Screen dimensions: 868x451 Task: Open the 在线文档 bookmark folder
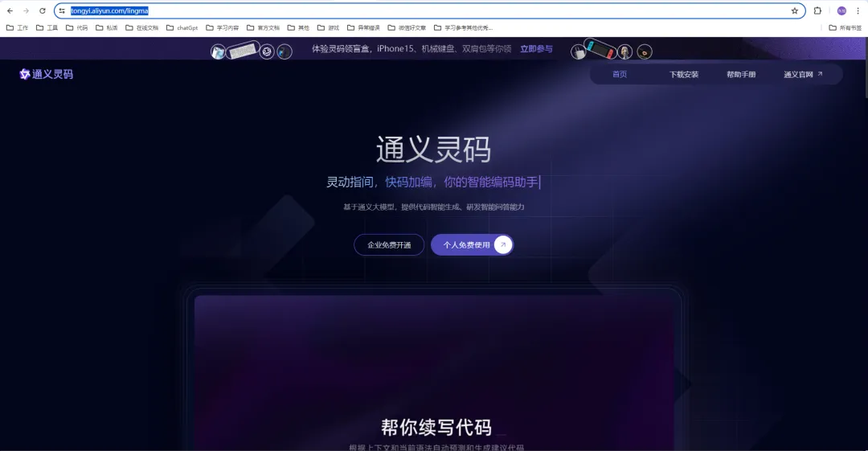click(x=142, y=27)
